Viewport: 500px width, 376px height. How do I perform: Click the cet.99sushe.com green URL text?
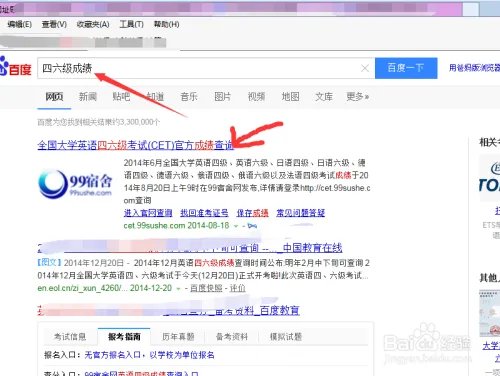click(x=155, y=226)
